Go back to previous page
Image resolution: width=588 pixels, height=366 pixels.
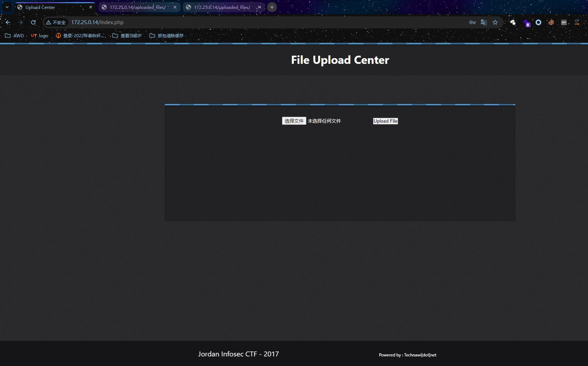[x=8, y=22]
